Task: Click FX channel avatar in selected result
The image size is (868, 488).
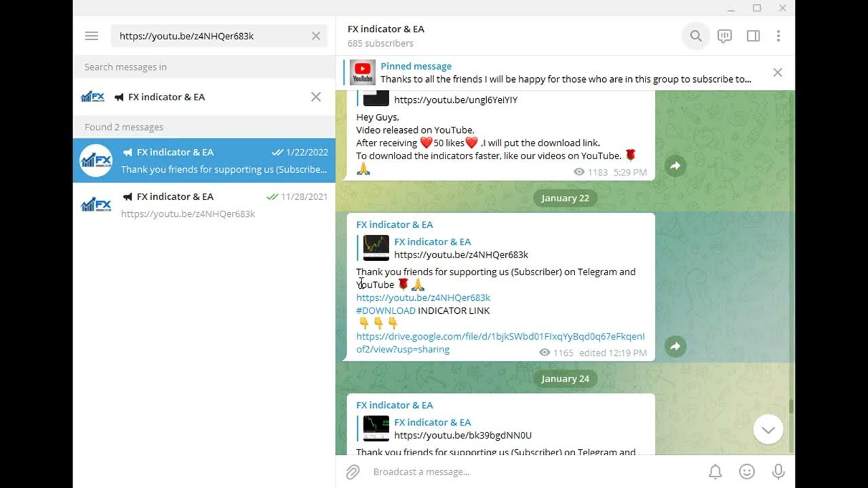Action: coord(96,161)
